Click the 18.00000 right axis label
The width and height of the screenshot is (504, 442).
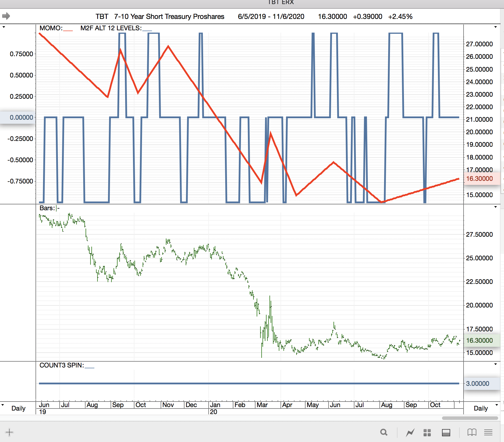coord(479,157)
